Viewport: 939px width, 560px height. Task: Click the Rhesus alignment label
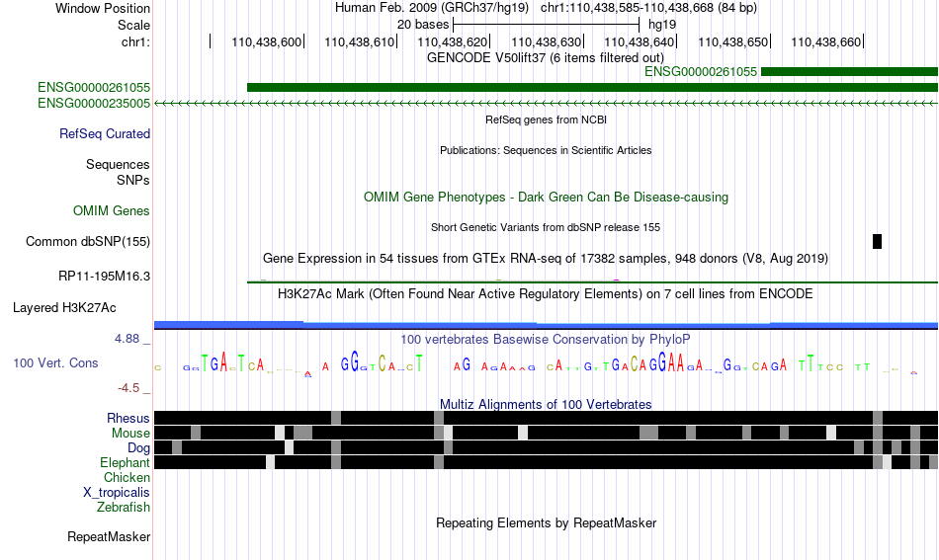click(128, 418)
